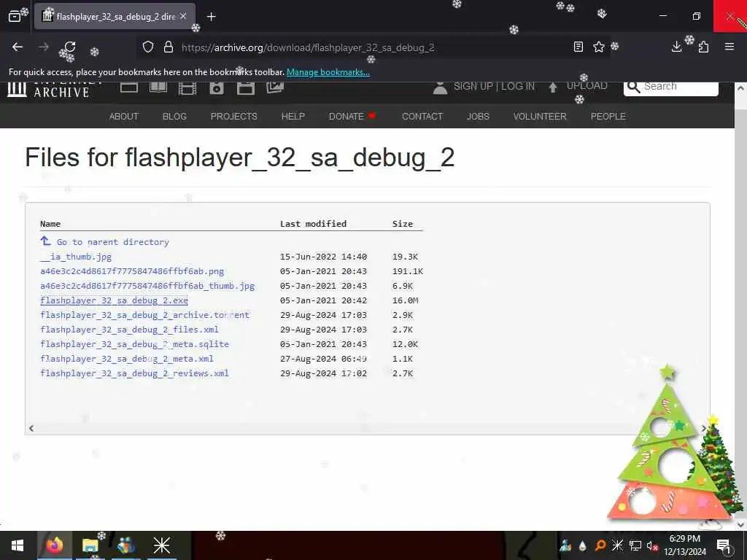This screenshot has width=747, height=560.
Task: Open the Audio speaker icon in Archive nav
Action: tap(216, 88)
